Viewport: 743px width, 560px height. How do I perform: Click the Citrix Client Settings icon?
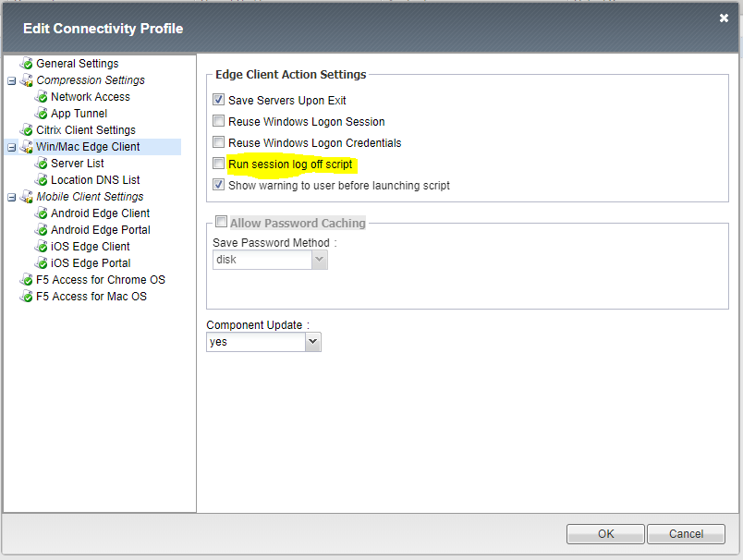26,130
